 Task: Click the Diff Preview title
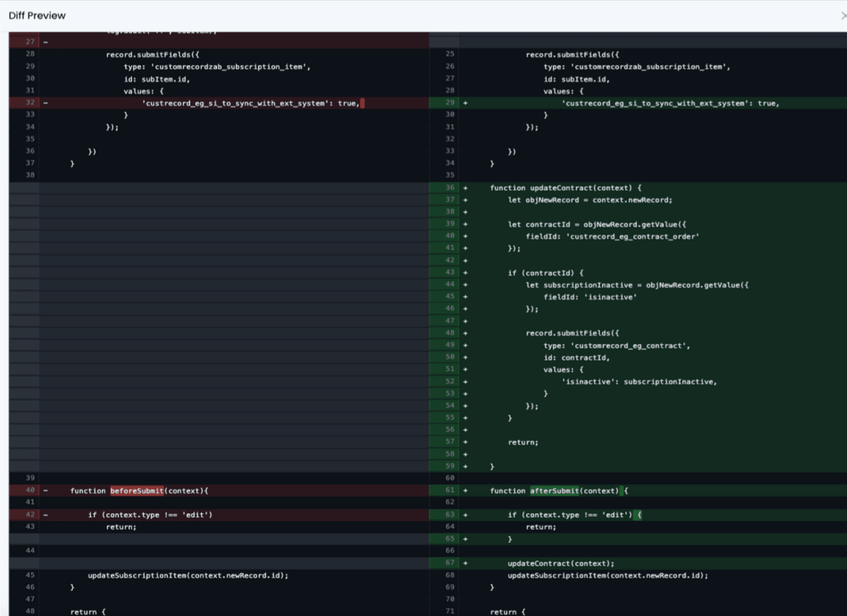pyautogui.click(x=37, y=15)
